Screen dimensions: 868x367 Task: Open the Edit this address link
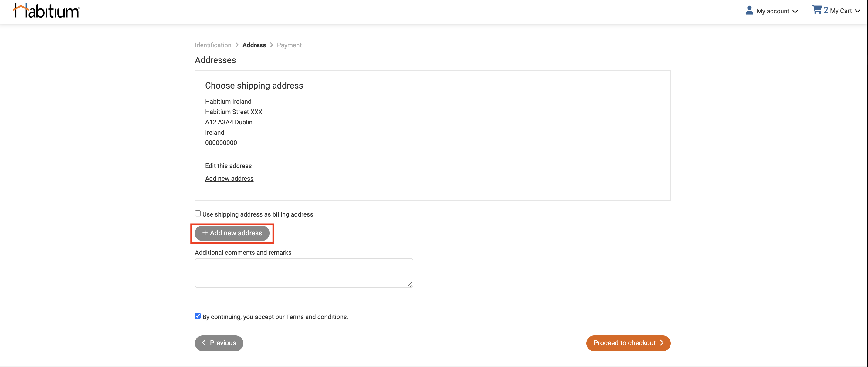(x=228, y=165)
